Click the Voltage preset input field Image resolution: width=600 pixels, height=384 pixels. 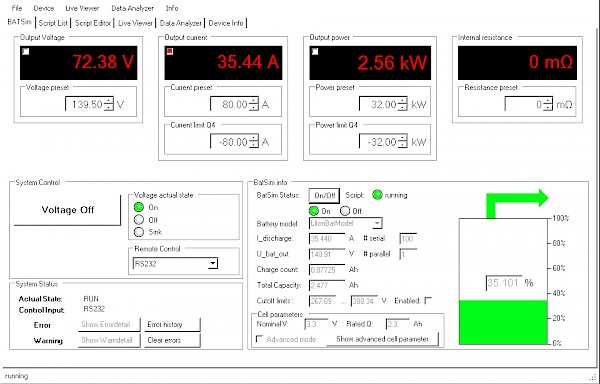coord(85,104)
